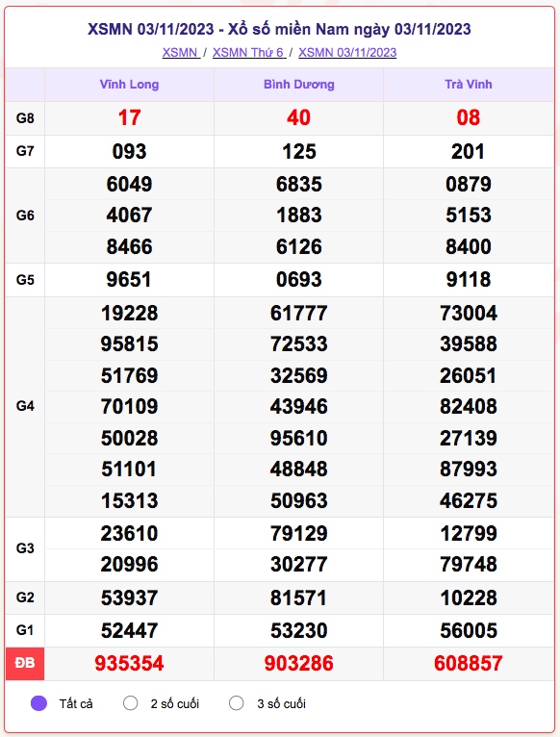Click the G8 result 40 for Bình Dương
Image resolution: width=560 pixels, height=737 pixels.
tap(299, 118)
